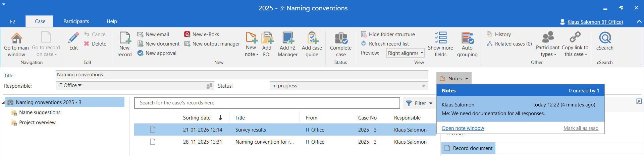Click participant picker icon in Responsible field
This screenshot has height=156, width=644.
coord(209,86)
